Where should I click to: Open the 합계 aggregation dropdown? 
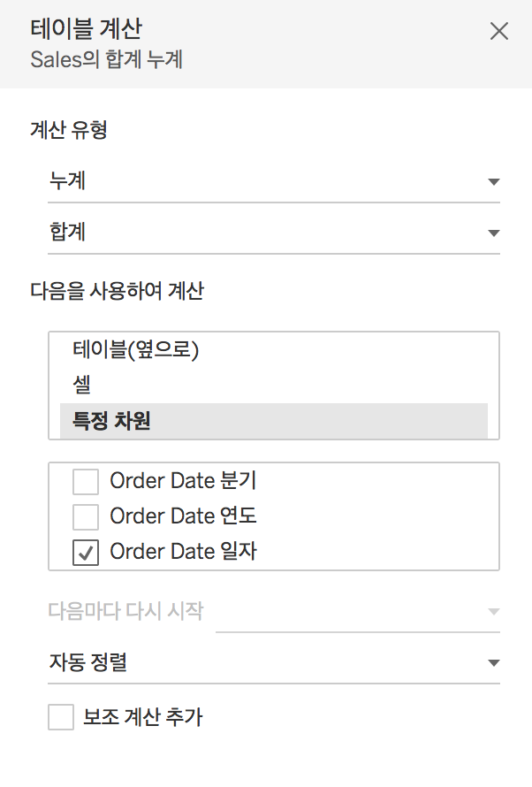point(265,233)
